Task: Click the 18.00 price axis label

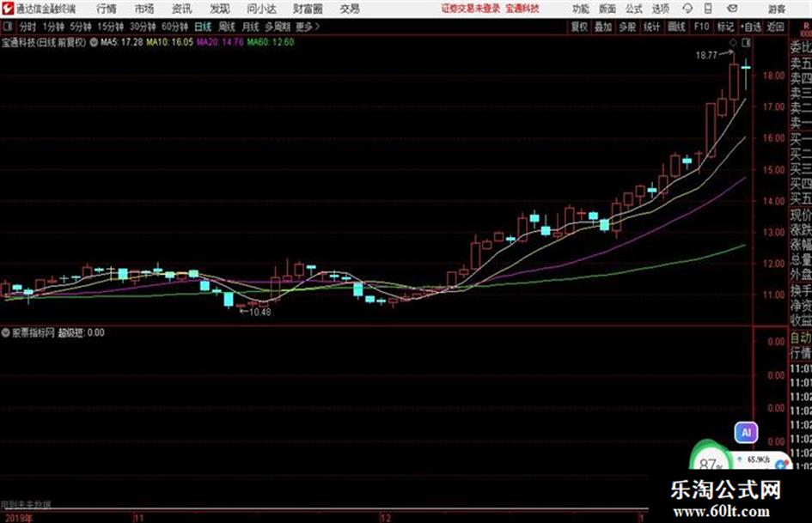Action: (773, 76)
